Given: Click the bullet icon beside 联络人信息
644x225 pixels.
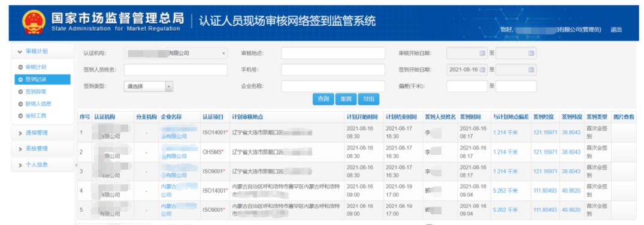Looking at the screenshot, I should tap(20, 104).
